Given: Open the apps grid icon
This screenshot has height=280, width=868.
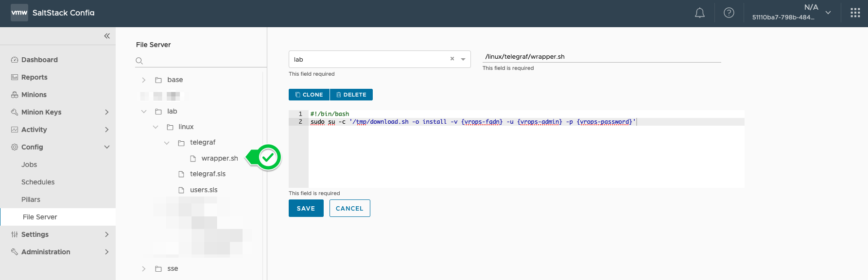Looking at the screenshot, I should tap(855, 13).
